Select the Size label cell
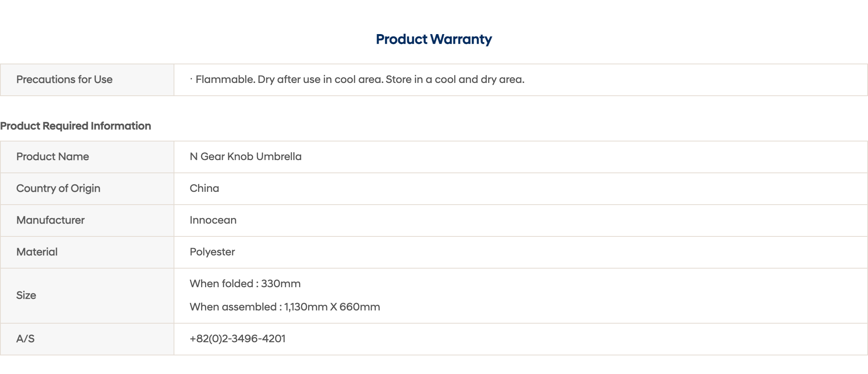This screenshot has height=374, width=868. pyautogui.click(x=87, y=296)
